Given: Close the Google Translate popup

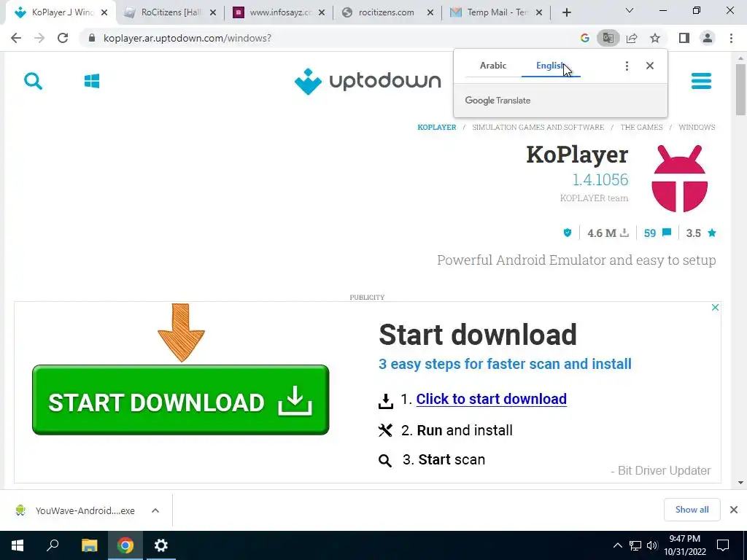Looking at the screenshot, I should 650,66.
